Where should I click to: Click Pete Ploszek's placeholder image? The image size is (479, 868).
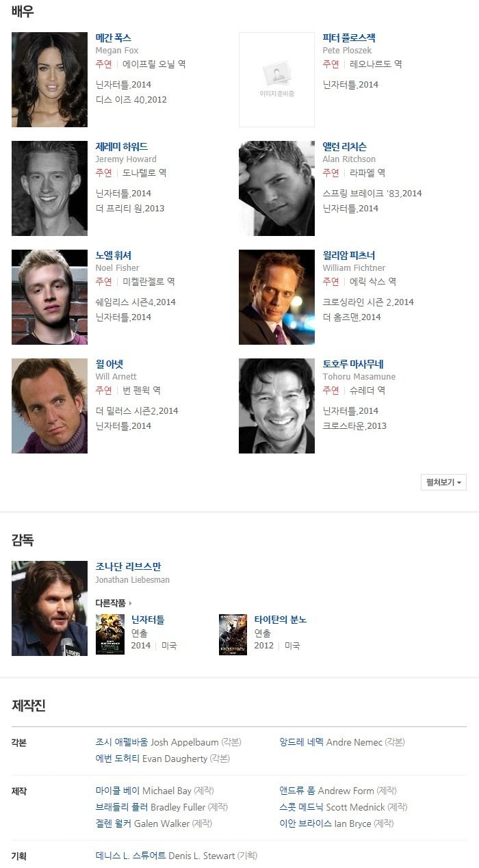tap(276, 79)
